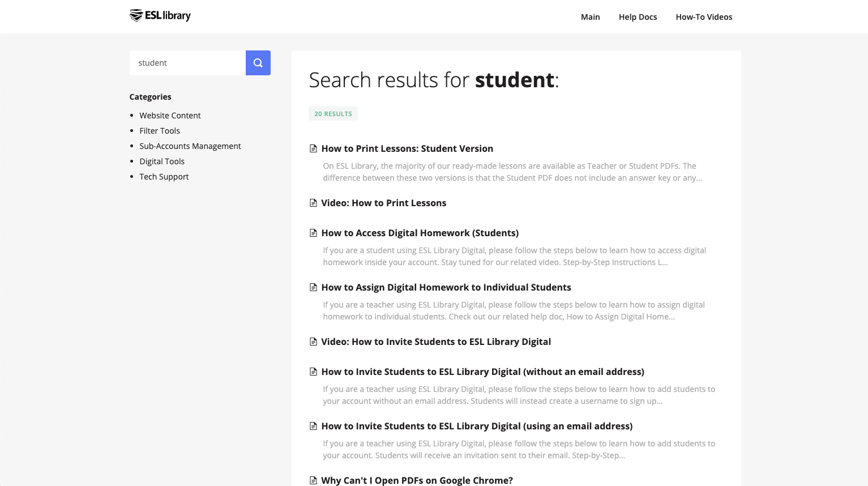This screenshot has width=868, height=486.
Task: Click excerpt starting 'On ESL Library, the majority'
Action: tap(512, 172)
